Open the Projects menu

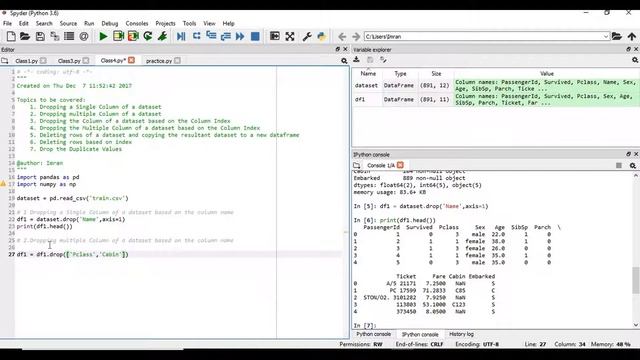(165, 23)
